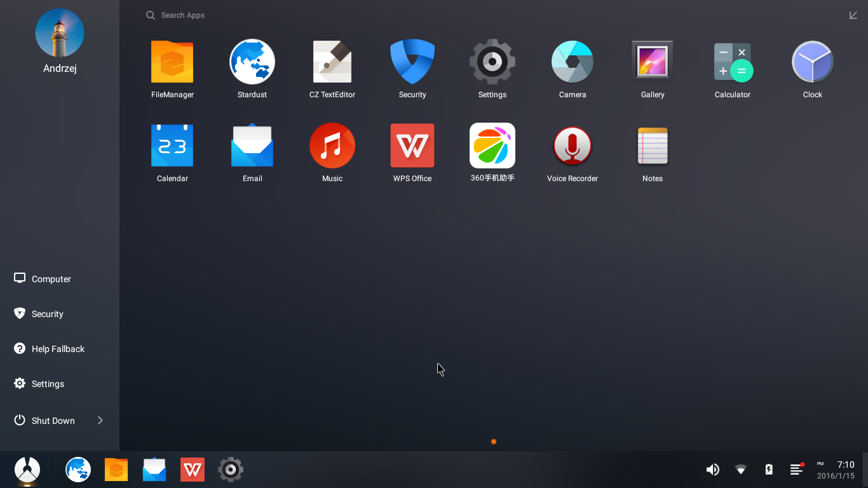Open the Notes app

pos(653,146)
